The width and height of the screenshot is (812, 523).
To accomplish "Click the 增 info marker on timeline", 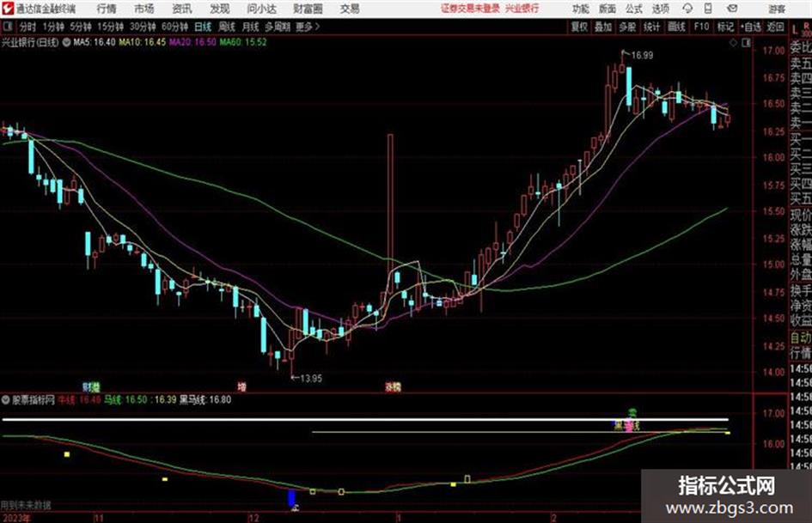I will pos(241,386).
